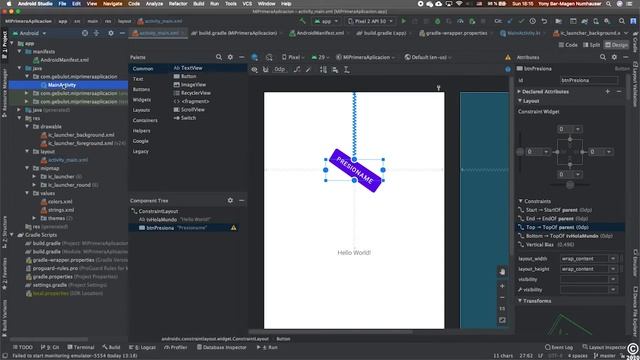The width and height of the screenshot is (640, 360).
Task: Open Attributes panel gear settings
Action: click(x=614, y=58)
